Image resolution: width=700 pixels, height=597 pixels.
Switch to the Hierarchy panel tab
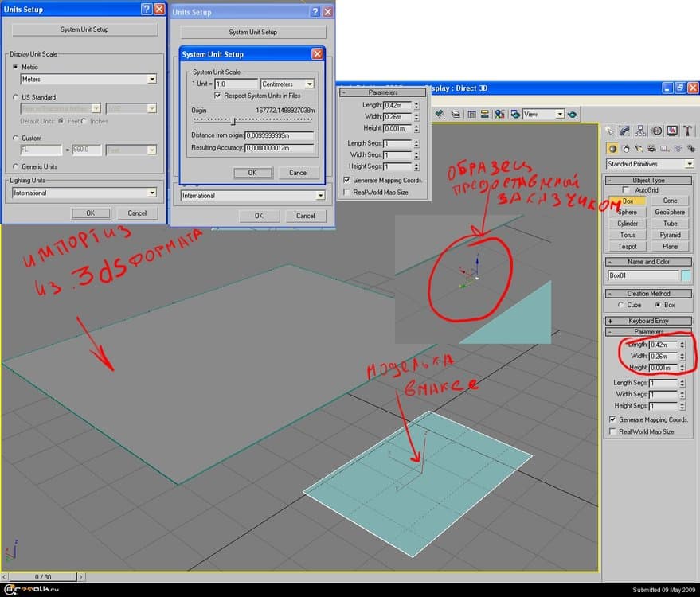tap(641, 131)
